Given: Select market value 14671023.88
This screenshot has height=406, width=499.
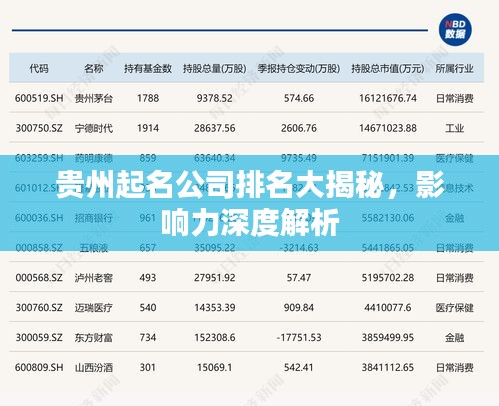Looking at the screenshot, I should coord(388,128).
